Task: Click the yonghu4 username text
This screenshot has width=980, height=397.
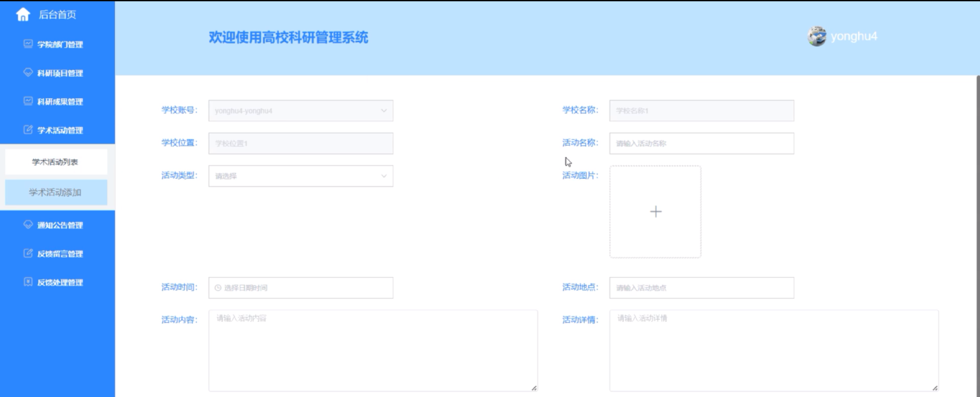Action: click(x=854, y=36)
